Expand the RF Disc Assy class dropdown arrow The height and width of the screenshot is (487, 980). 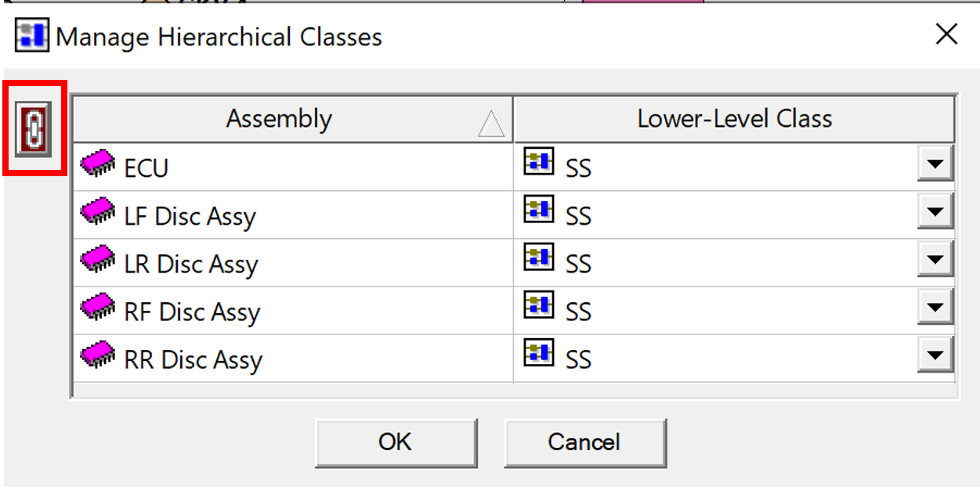click(x=935, y=308)
